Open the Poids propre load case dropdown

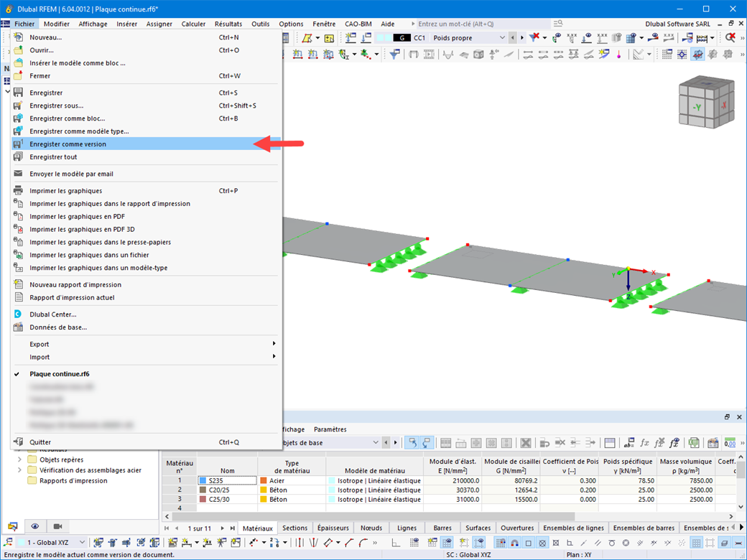point(502,37)
